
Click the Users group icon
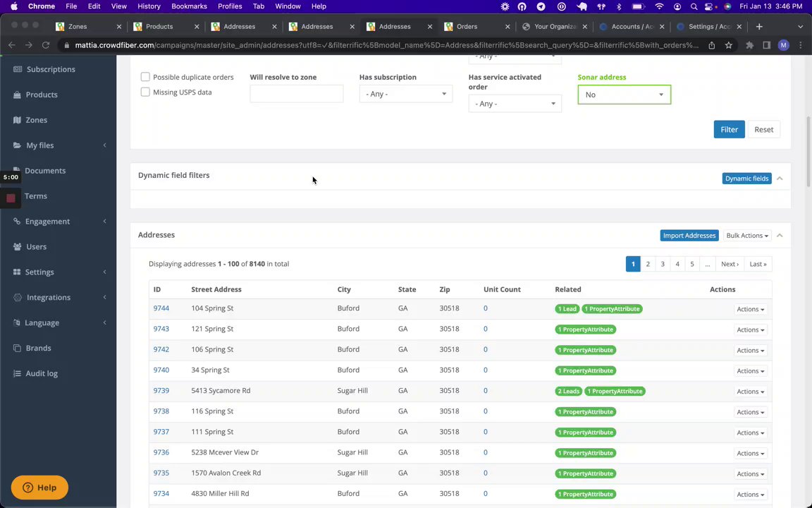[17, 247]
